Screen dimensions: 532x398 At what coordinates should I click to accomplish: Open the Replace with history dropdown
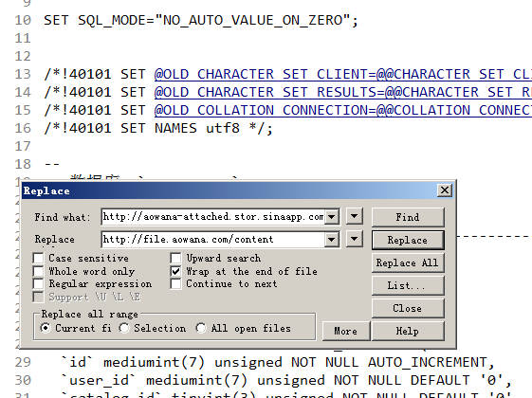[x=332, y=240]
